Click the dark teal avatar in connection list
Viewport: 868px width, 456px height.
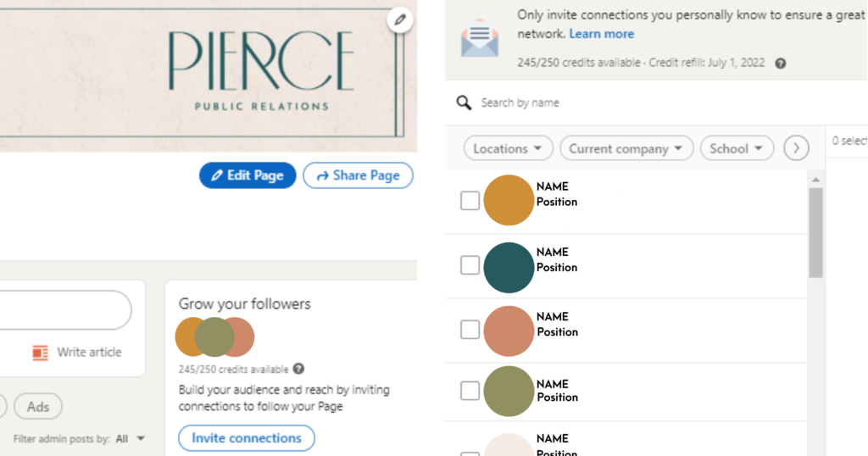point(509,267)
